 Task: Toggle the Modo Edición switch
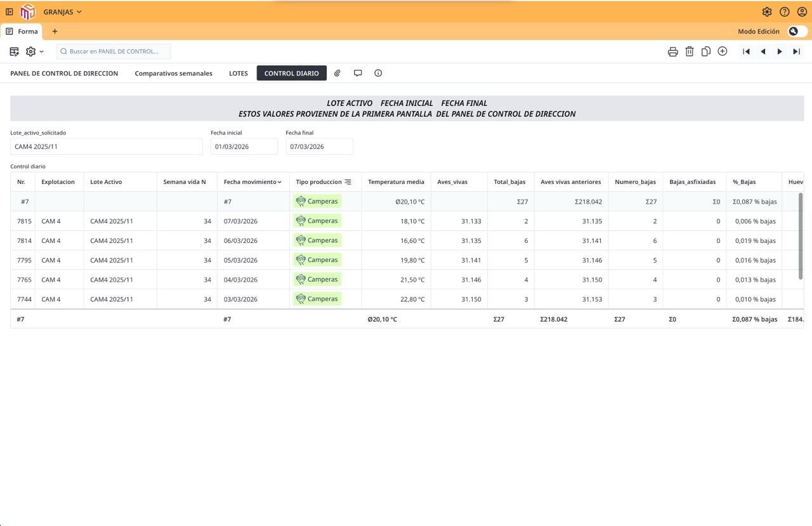click(x=797, y=31)
